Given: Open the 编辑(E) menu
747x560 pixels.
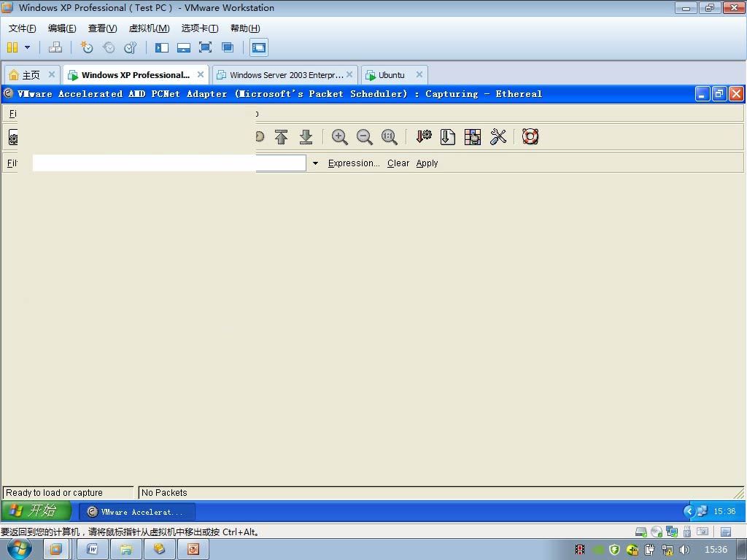Looking at the screenshot, I should (62, 28).
